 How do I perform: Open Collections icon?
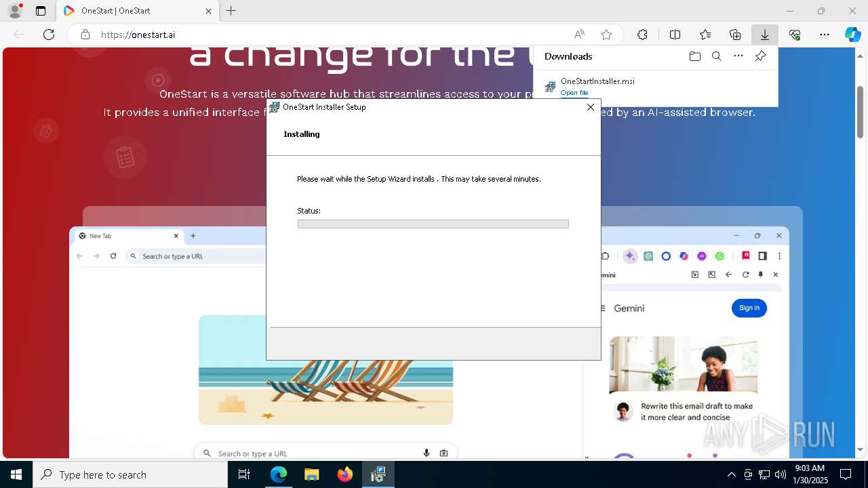[735, 35]
